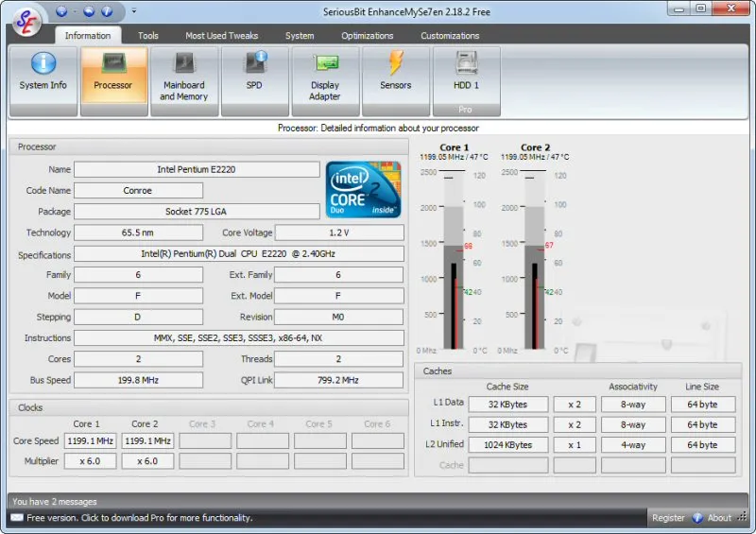Viewport: 756px width, 534px height.
Task: Click the QPI Link value '799.2 MHz'
Action: pyautogui.click(x=339, y=380)
